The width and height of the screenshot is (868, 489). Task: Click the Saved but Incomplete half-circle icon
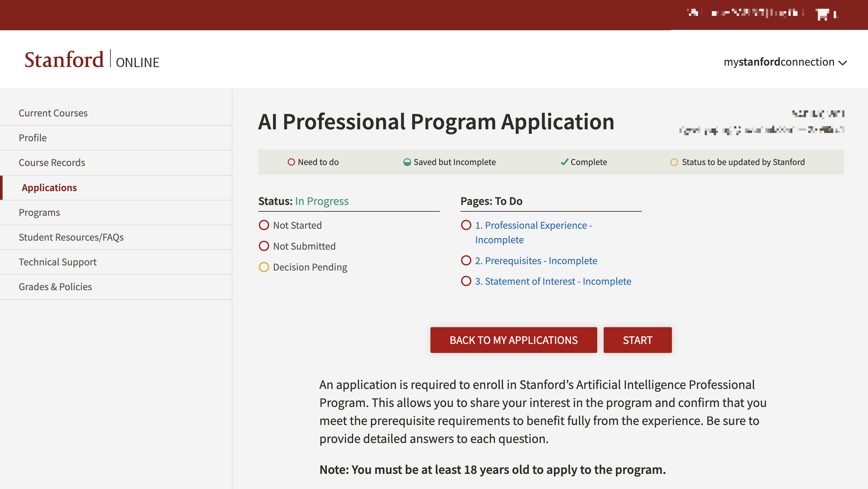[407, 162]
